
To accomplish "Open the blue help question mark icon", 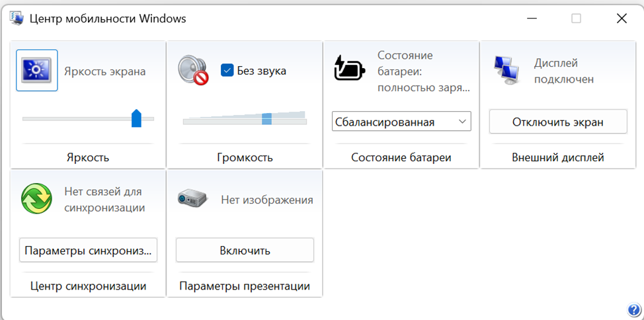I will (x=633, y=309).
